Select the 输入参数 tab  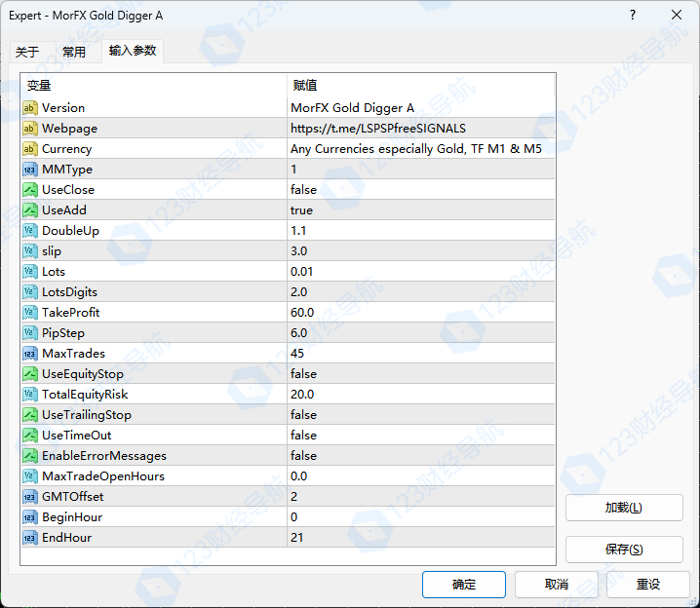pyautogui.click(x=133, y=51)
